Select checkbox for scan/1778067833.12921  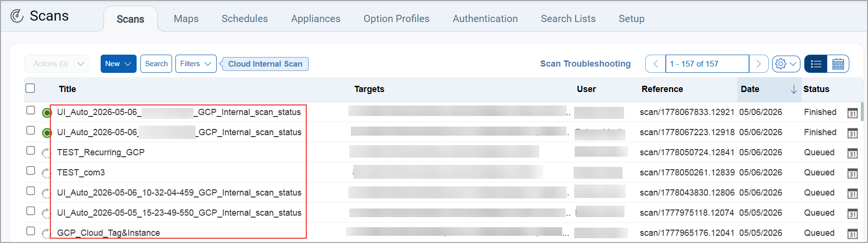pyautogui.click(x=31, y=110)
